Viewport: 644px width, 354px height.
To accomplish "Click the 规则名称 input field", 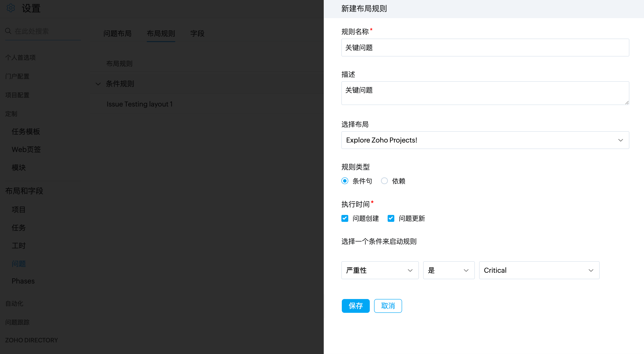I will pyautogui.click(x=485, y=48).
